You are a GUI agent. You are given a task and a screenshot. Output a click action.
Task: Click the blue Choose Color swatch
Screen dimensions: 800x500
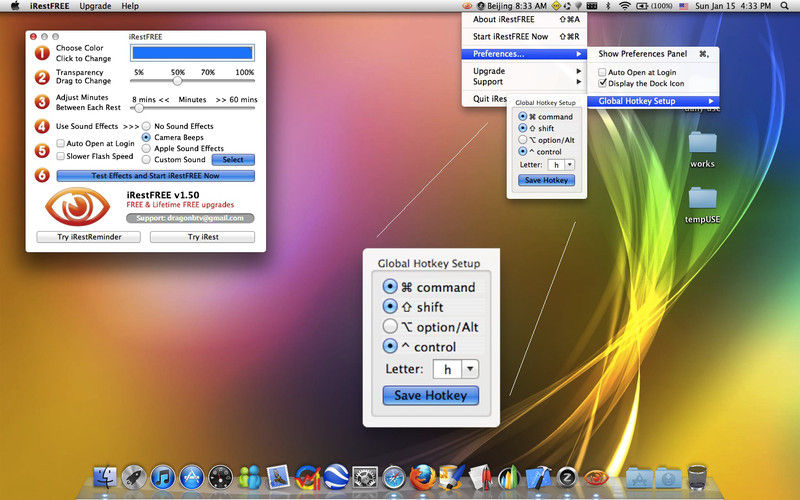tap(192, 53)
